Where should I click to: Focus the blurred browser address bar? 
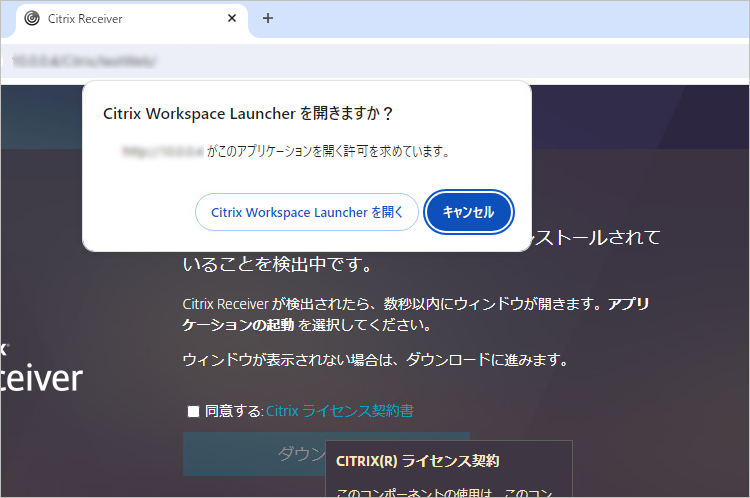(x=373, y=61)
